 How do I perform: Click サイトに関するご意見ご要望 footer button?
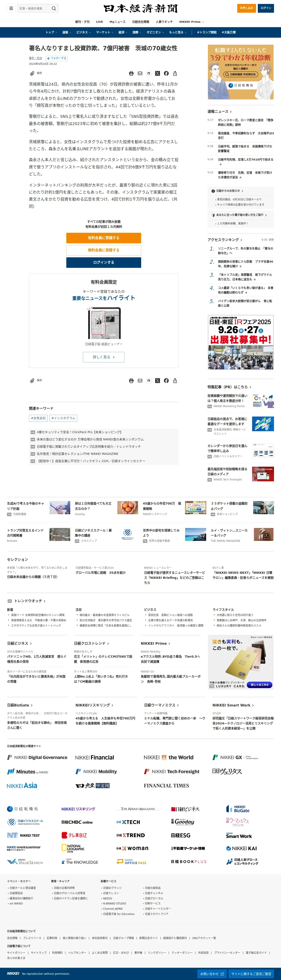251,974
